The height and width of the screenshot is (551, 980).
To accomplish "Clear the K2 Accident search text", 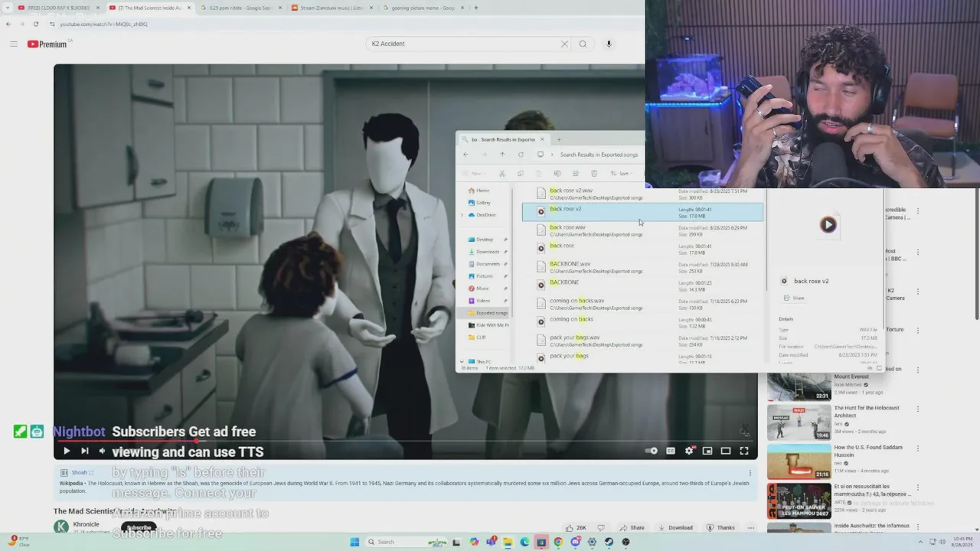I will click(x=564, y=44).
